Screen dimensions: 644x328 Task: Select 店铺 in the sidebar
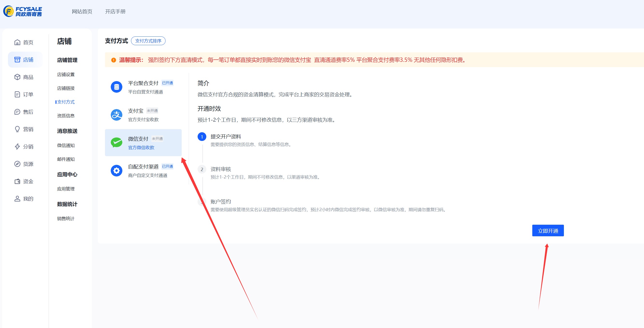25,60
